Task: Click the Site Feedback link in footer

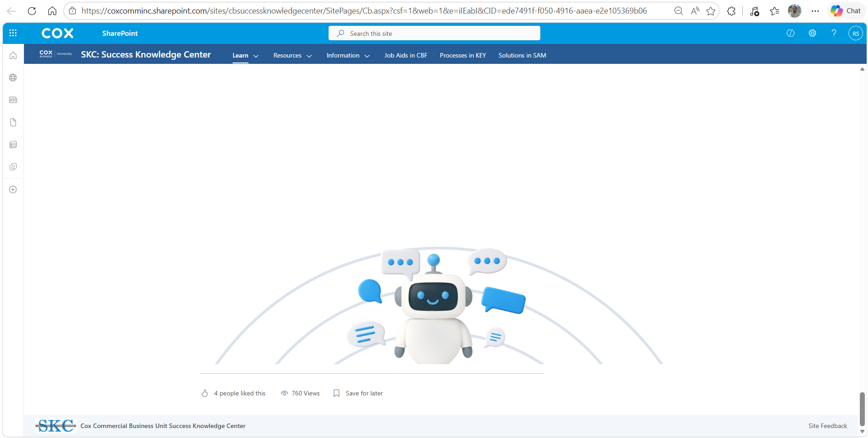Action: click(828, 426)
